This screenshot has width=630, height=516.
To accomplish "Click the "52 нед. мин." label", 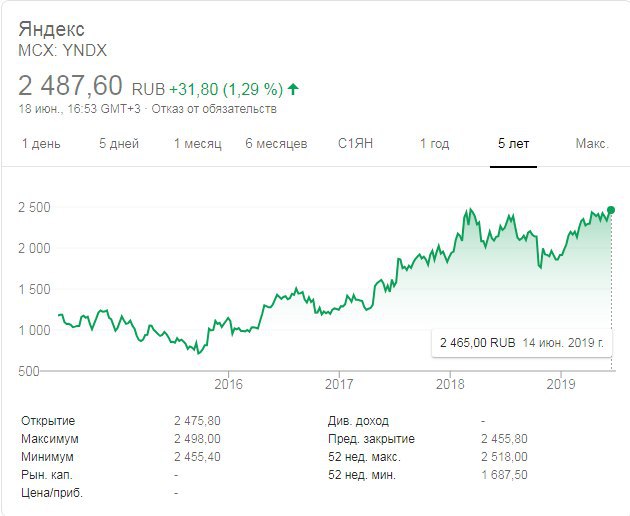I will (x=362, y=475).
